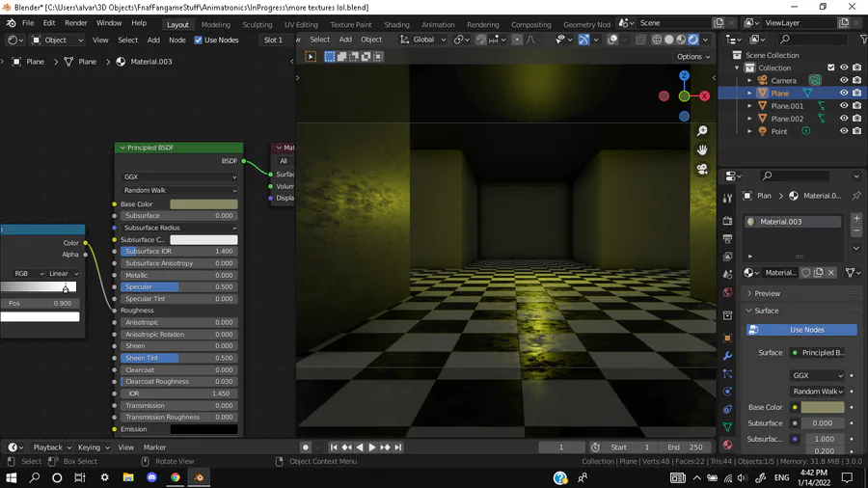
Task: Open File Explorer from the taskbar
Action: click(128, 477)
